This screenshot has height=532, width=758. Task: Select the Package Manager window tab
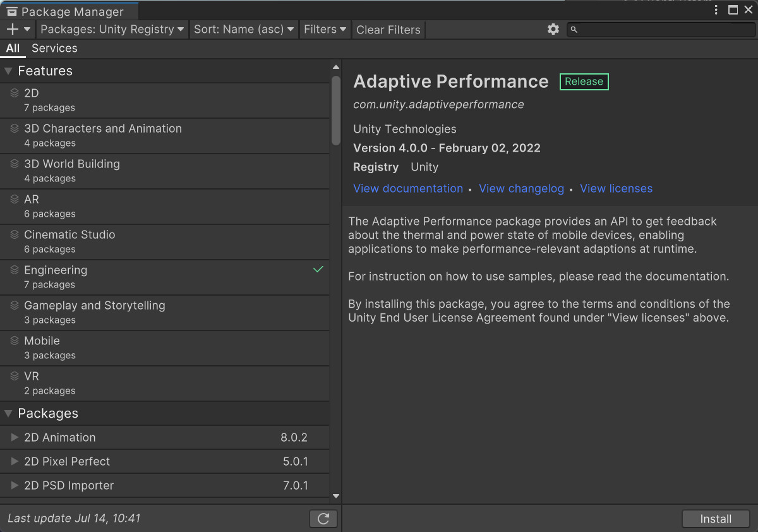(x=69, y=11)
